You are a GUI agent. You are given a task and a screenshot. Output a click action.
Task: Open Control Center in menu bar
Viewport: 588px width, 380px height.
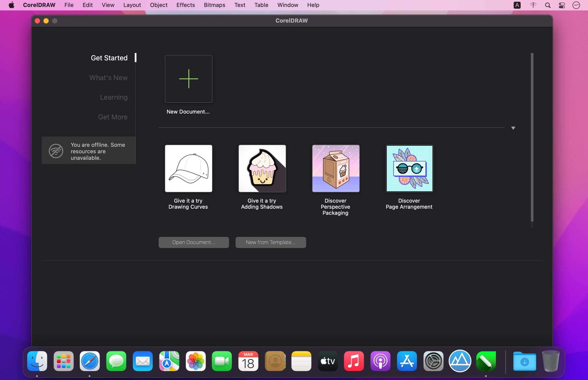[x=562, y=5]
